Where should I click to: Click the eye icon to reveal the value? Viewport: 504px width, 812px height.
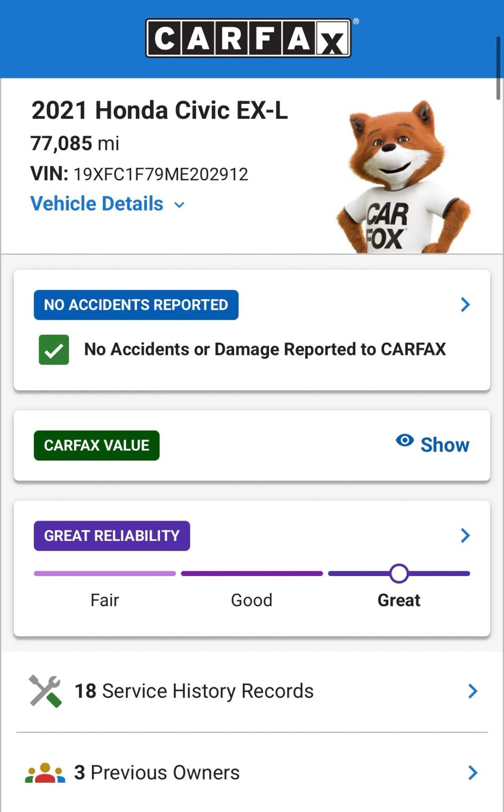[x=404, y=440]
